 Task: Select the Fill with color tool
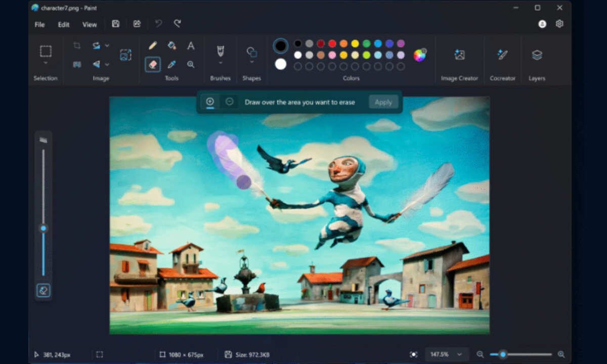click(171, 45)
